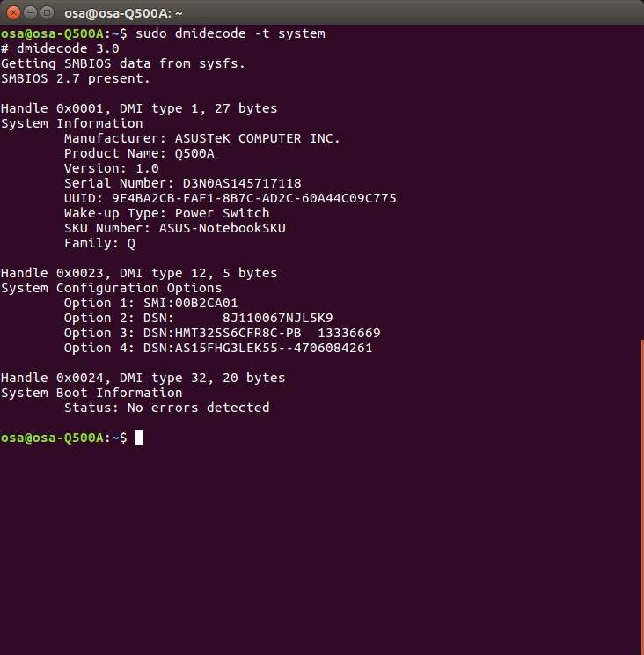644x655 pixels.
Task: Click the 'Handle 0x0001' header line
Action: [139, 108]
